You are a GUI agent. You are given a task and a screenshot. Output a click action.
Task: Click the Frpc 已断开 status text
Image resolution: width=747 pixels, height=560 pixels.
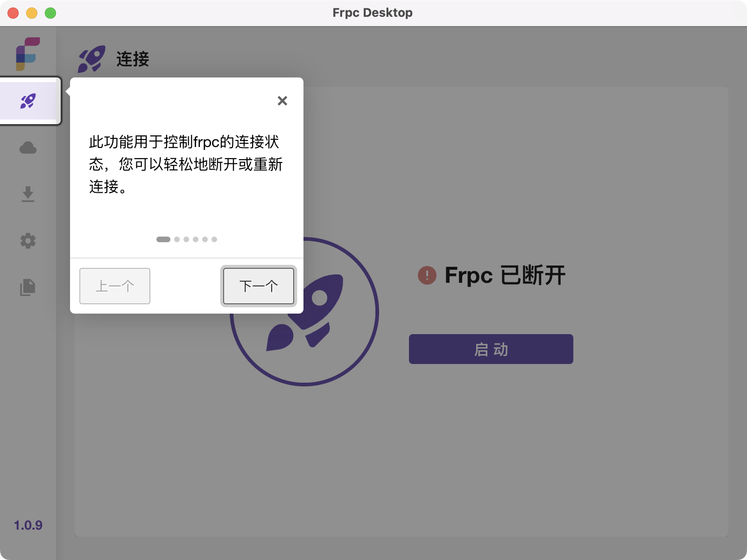(x=505, y=275)
